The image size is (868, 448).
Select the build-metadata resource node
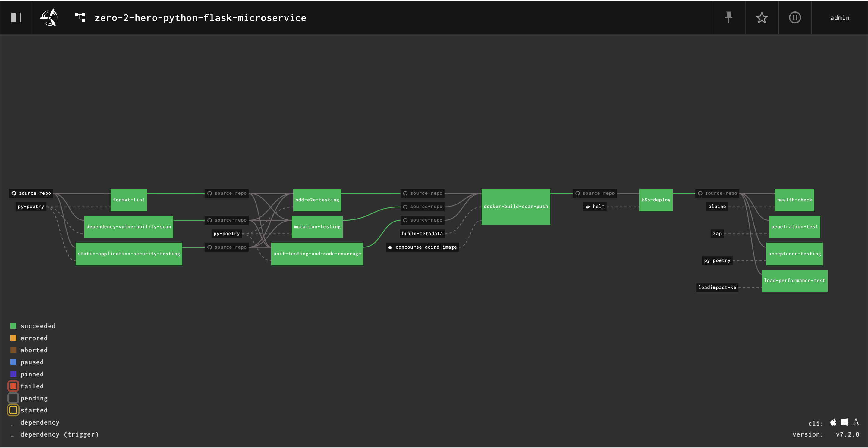[422, 234]
